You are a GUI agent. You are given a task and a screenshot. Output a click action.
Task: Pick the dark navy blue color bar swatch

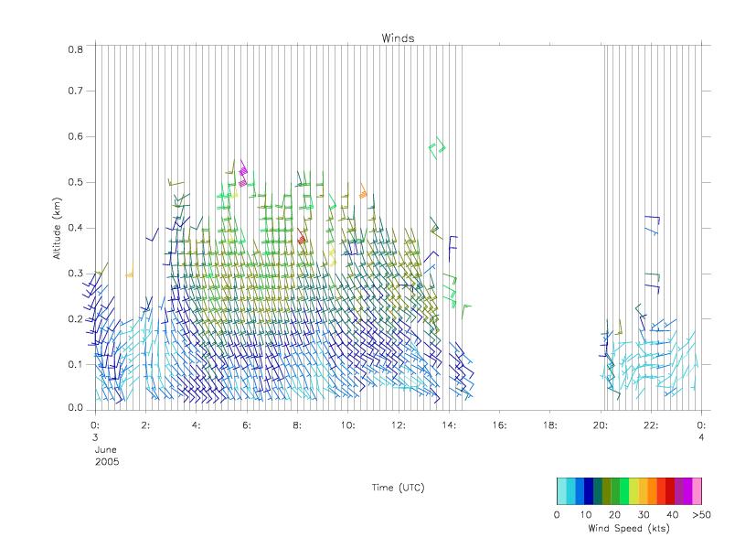589,491
